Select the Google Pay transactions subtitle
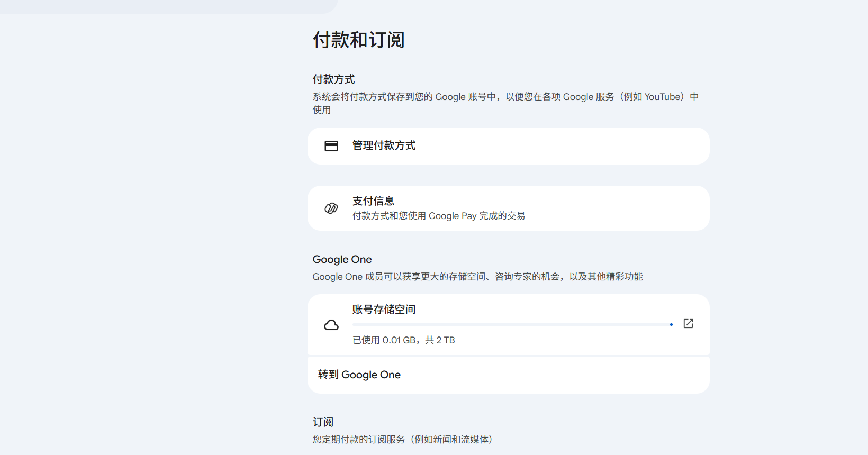Screen dimensions: 868x455 438,216
